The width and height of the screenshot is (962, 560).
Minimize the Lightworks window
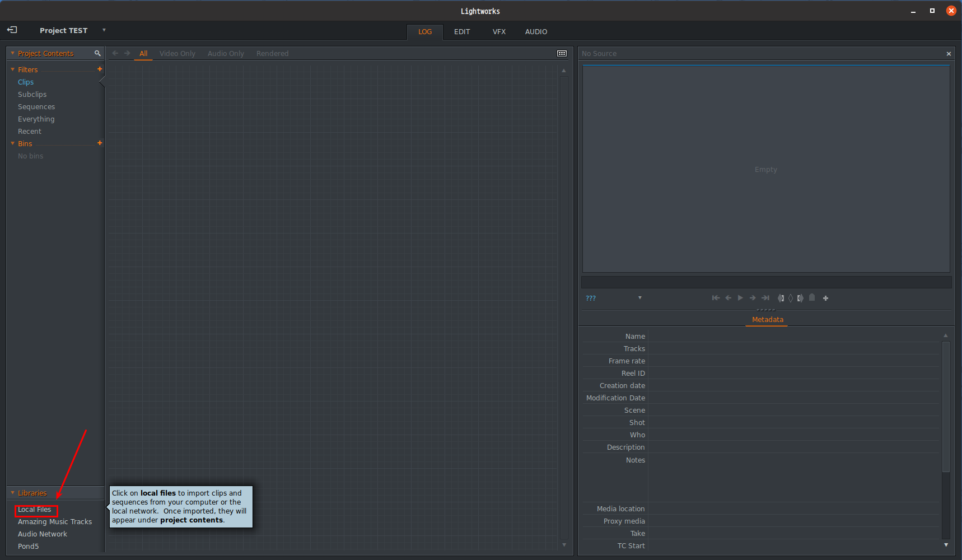[913, 11]
